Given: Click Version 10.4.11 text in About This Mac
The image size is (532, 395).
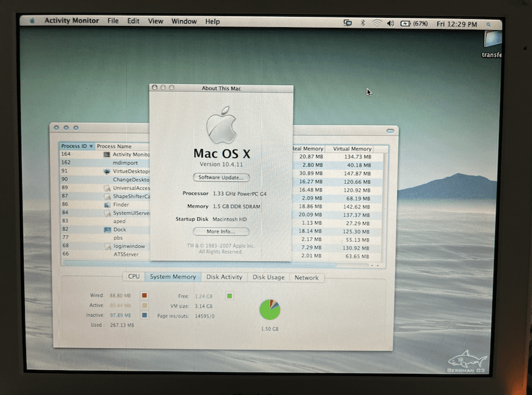Looking at the screenshot, I should (x=221, y=164).
